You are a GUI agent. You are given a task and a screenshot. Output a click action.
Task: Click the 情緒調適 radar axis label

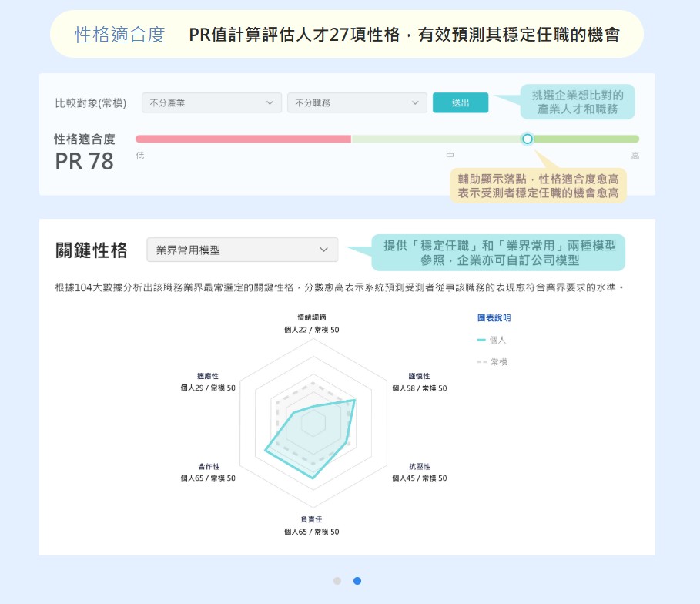(x=312, y=317)
